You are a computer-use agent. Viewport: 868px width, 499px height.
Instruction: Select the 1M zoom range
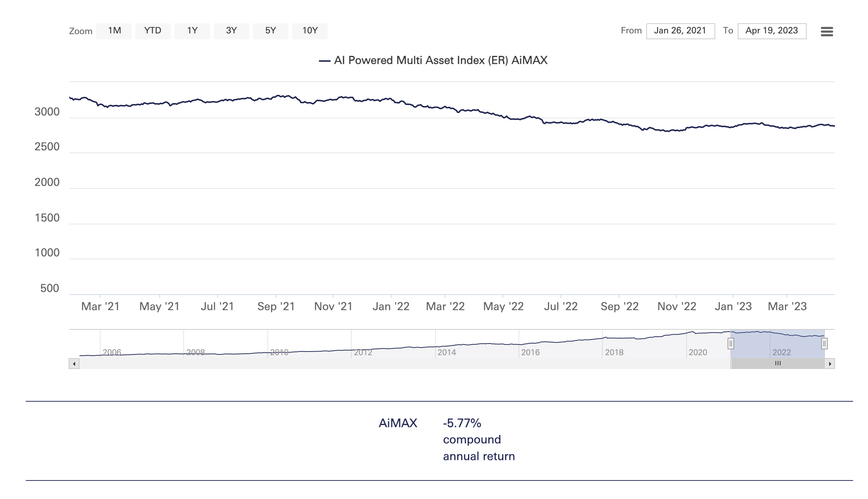114,31
